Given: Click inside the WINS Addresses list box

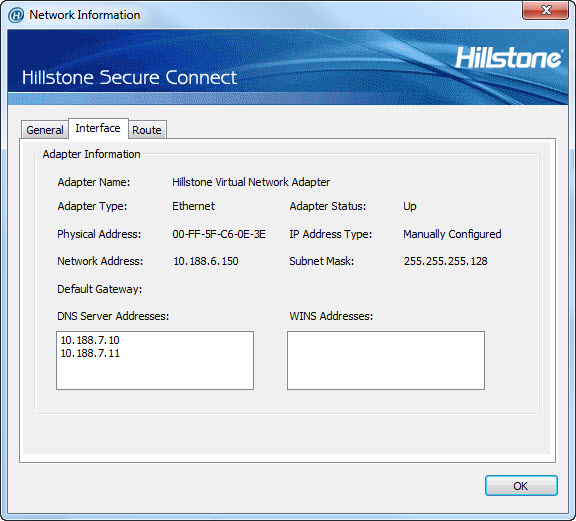Looking at the screenshot, I should click(x=386, y=360).
